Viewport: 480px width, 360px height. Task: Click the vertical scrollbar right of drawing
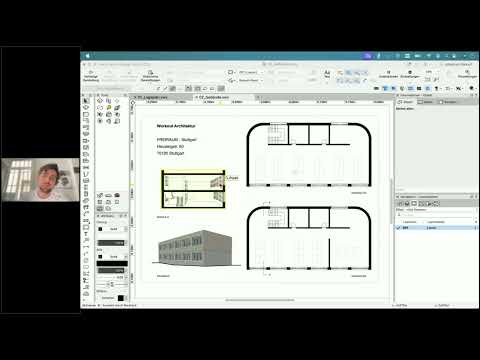coord(391,202)
